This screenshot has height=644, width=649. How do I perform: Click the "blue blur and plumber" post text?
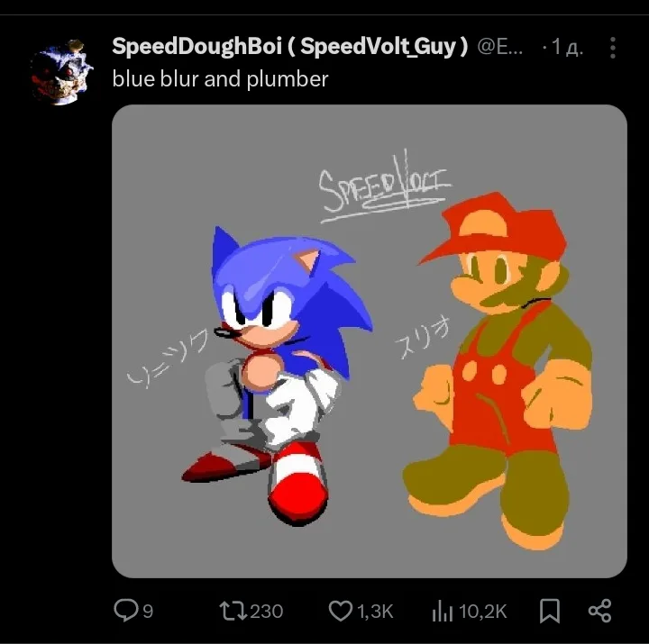220,79
